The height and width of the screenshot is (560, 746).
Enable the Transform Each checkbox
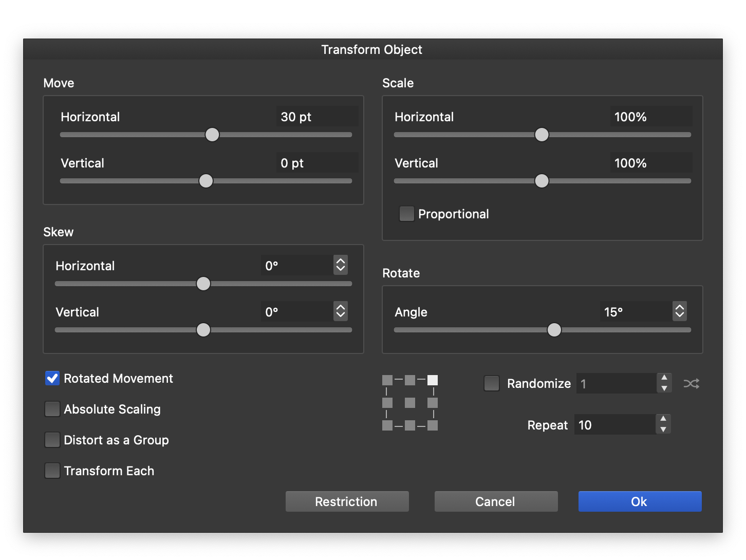[52, 471]
